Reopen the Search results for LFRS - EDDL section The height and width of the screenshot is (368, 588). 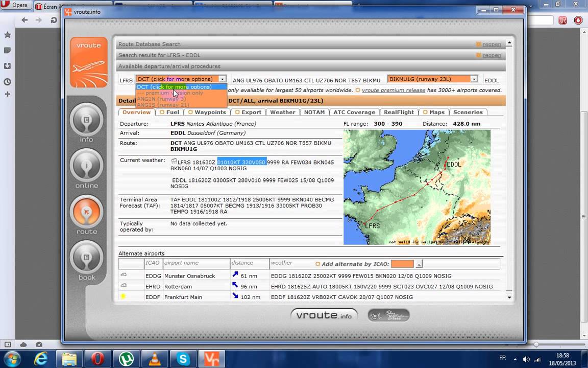492,56
